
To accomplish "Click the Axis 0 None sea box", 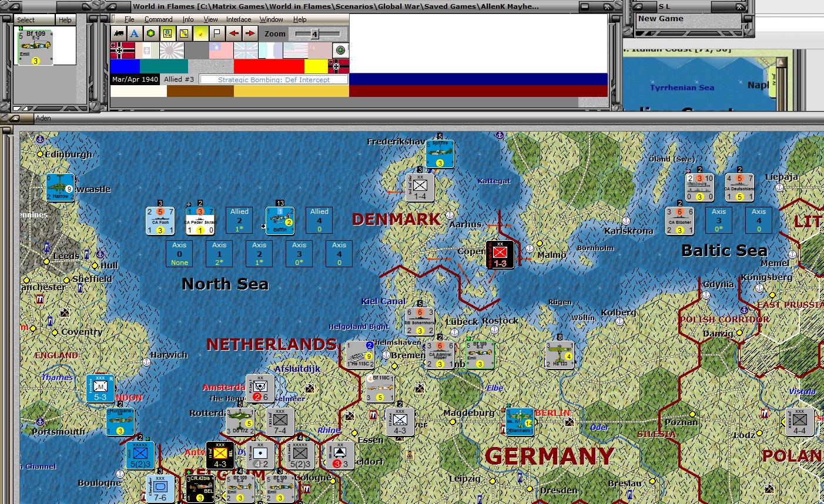I will pyautogui.click(x=179, y=254).
